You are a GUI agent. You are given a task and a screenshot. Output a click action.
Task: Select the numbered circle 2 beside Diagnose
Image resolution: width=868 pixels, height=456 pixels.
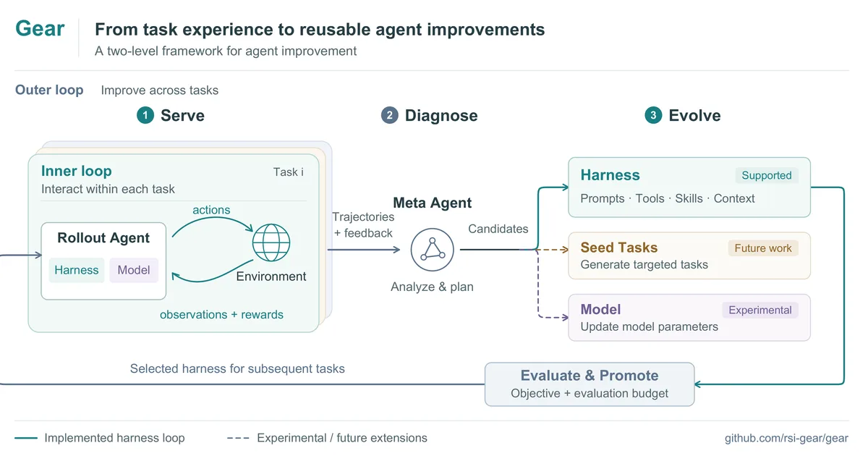[390, 115]
